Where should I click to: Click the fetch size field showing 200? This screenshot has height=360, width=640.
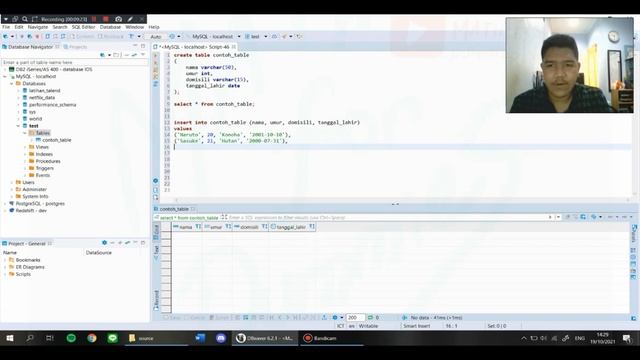pyautogui.click(x=355, y=318)
